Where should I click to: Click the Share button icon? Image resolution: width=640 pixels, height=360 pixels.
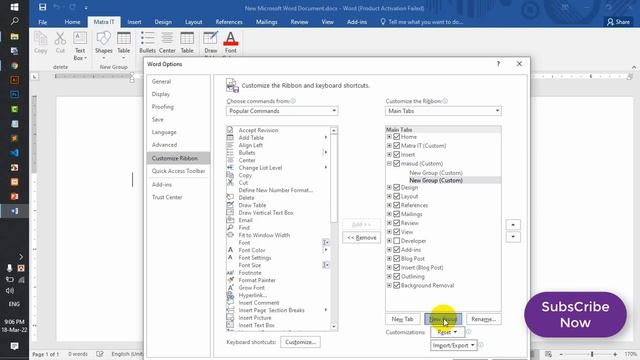(618, 22)
